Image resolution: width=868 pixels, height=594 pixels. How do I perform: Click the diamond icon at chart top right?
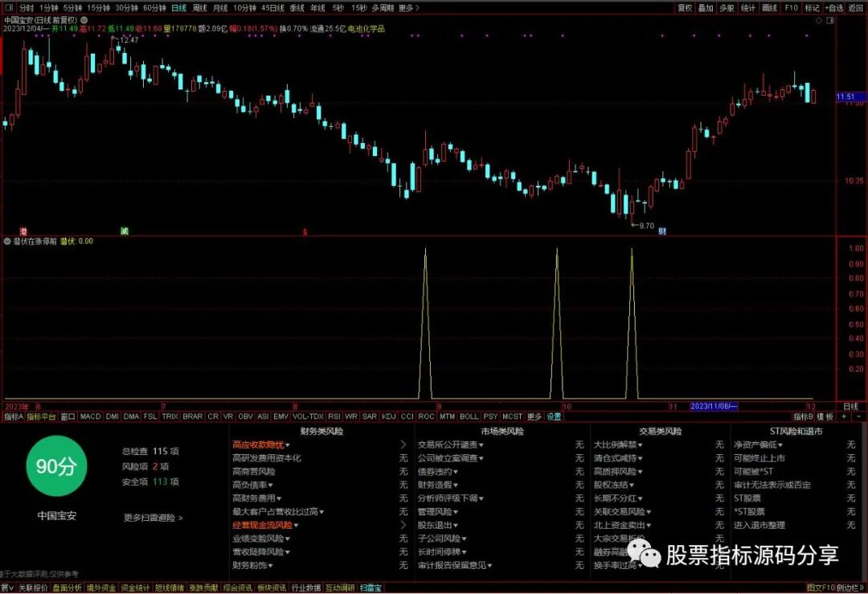tap(819, 20)
